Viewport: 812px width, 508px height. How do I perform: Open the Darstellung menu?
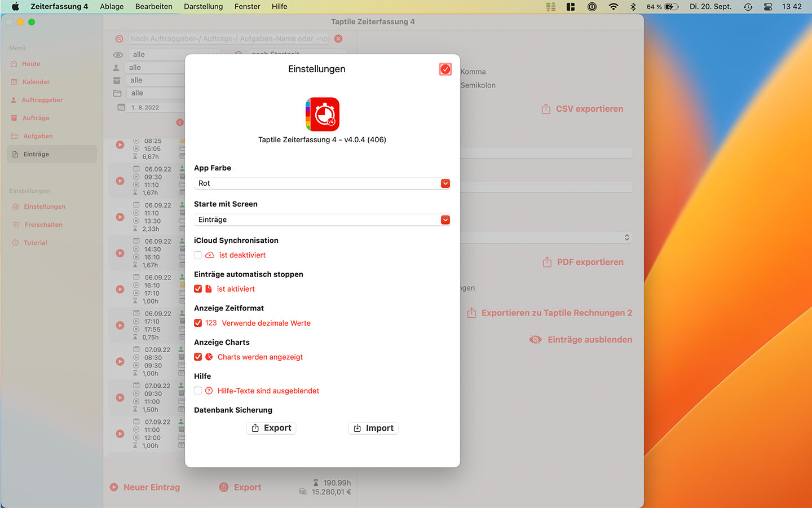204,7
